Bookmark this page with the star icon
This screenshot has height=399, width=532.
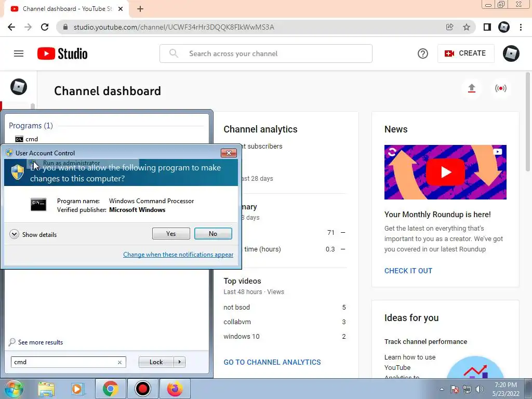pyautogui.click(x=467, y=27)
